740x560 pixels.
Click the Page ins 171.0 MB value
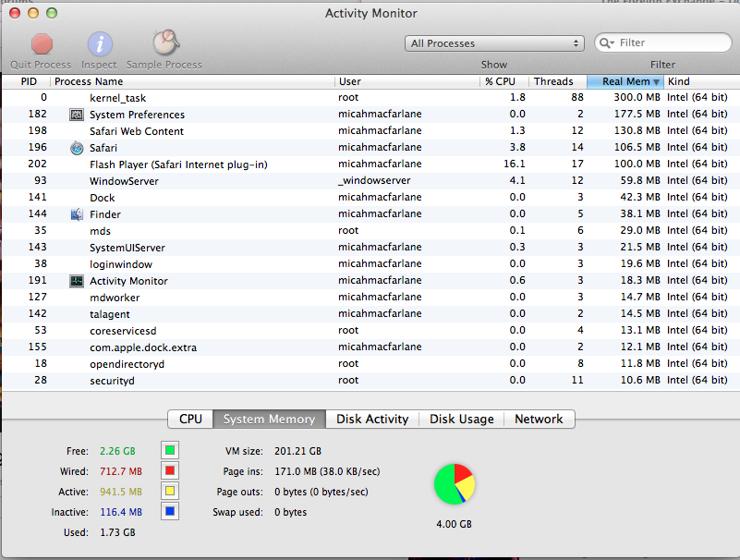[327, 471]
